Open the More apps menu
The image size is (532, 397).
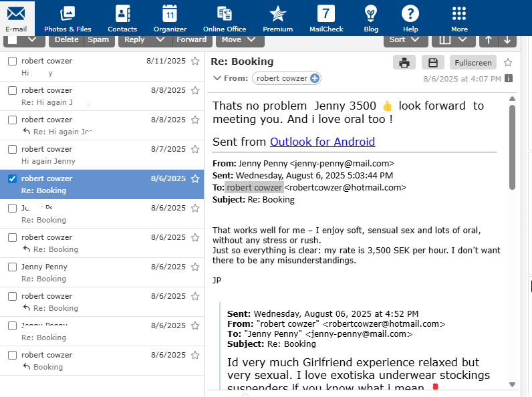coord(459,19)
